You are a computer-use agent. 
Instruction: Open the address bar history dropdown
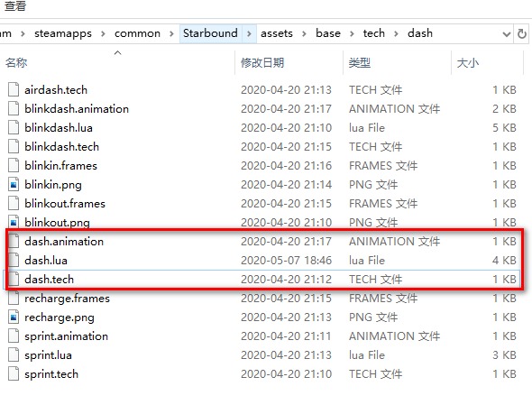(507, 34)
